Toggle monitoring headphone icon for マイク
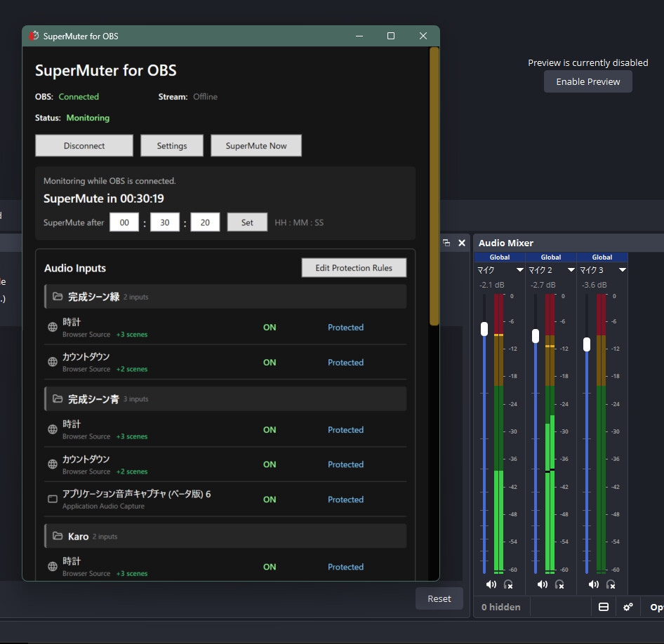 click(508, 584)
